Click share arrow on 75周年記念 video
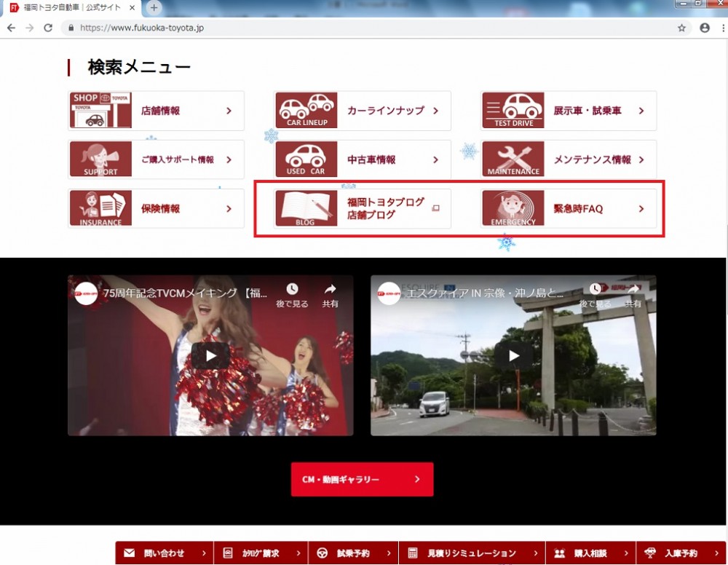This screenshot has width=728, height=565. coord(330,289)
